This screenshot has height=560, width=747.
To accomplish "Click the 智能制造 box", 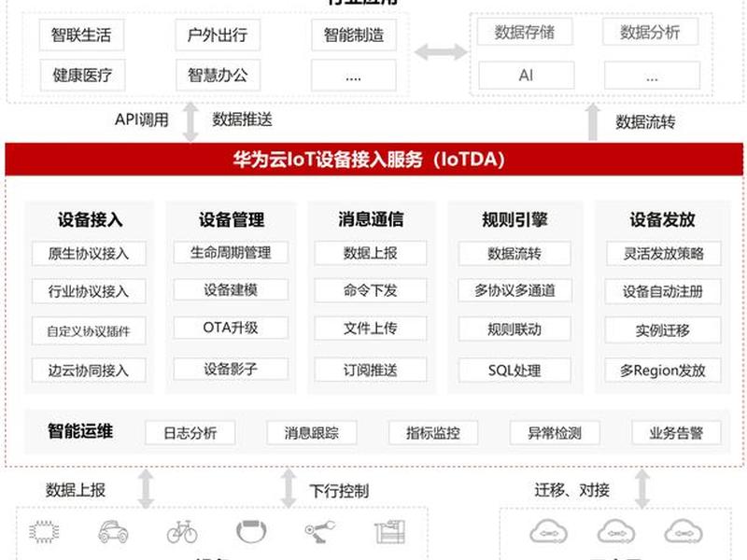I will (x=354, y=35).
